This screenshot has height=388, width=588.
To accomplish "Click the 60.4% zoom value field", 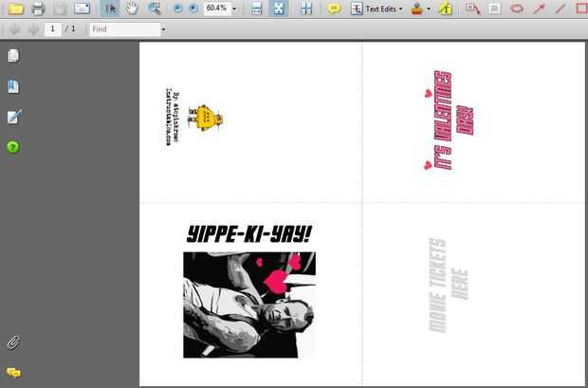I will click(x=217, y=8).
